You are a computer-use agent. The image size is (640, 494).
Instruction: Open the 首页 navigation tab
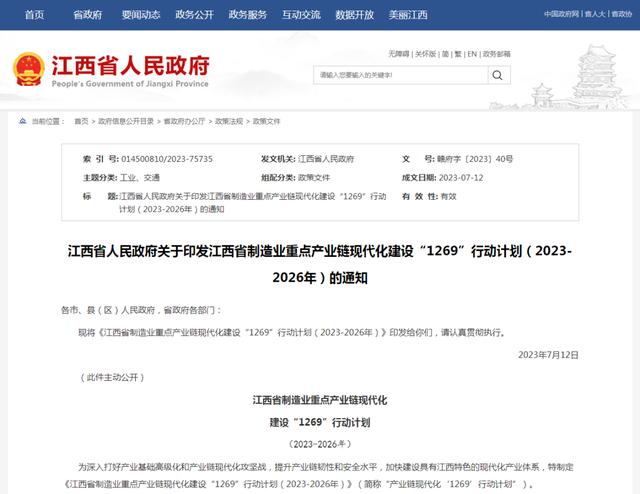click(x=34, y=15)
